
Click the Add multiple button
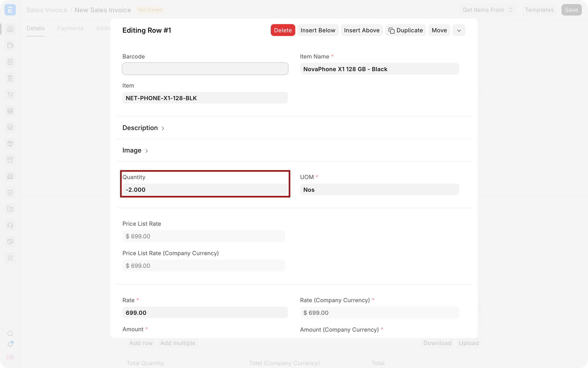(178, 343)
